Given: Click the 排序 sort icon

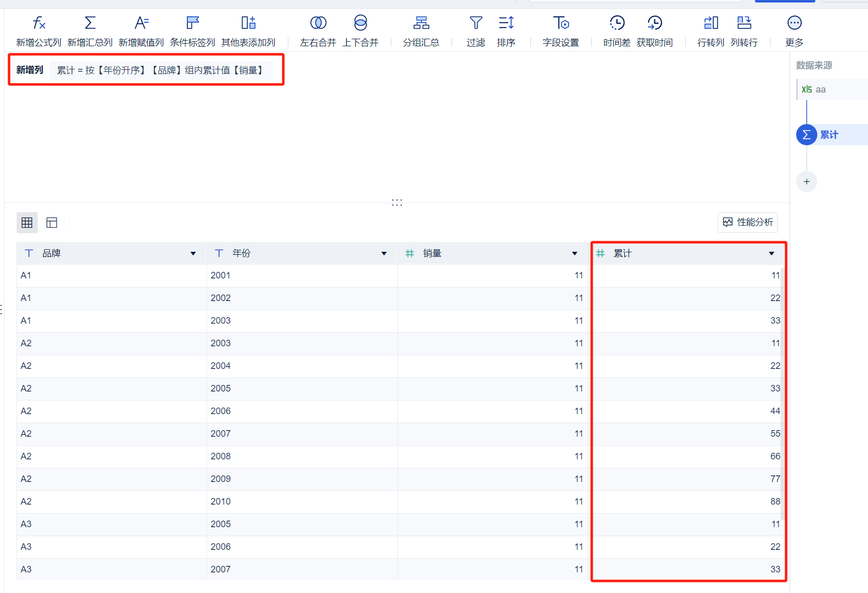Looking at the screenshot, I should 506,23.
